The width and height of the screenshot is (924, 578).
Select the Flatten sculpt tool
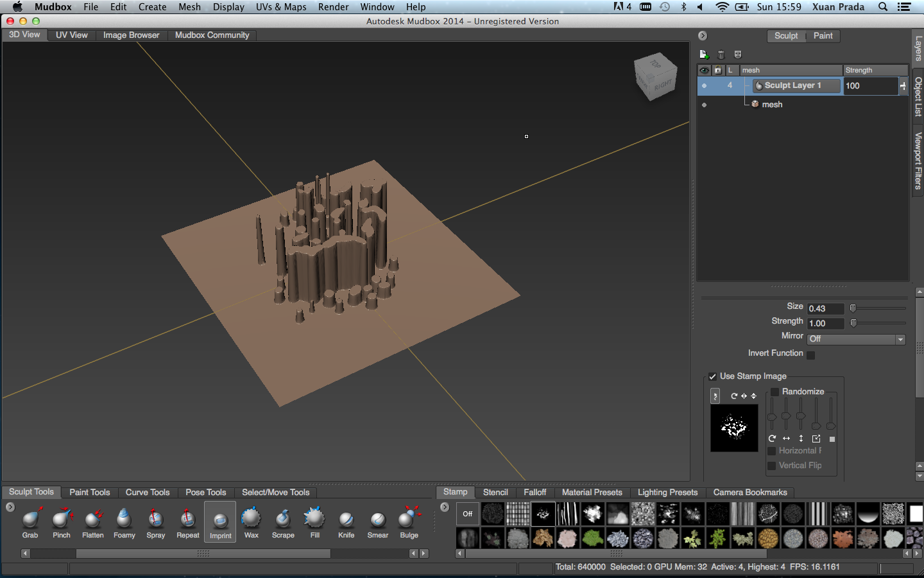[x=93, y=522]
